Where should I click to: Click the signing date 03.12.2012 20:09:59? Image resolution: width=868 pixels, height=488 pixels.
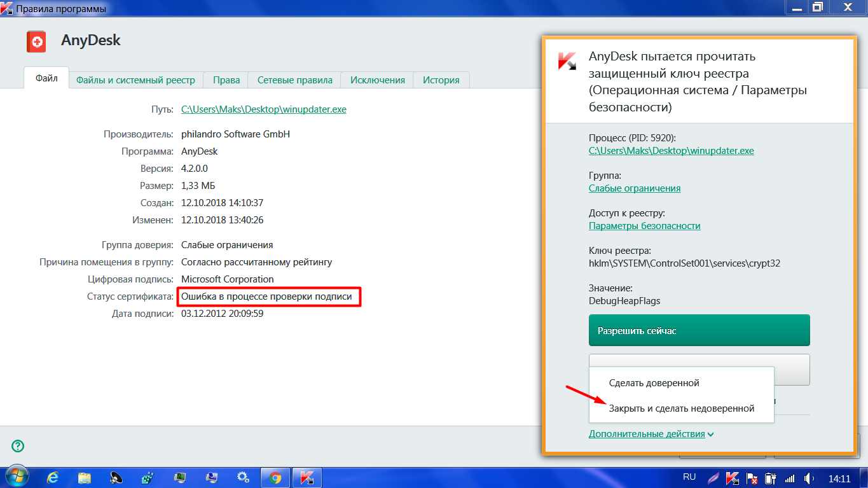point(222,314)
